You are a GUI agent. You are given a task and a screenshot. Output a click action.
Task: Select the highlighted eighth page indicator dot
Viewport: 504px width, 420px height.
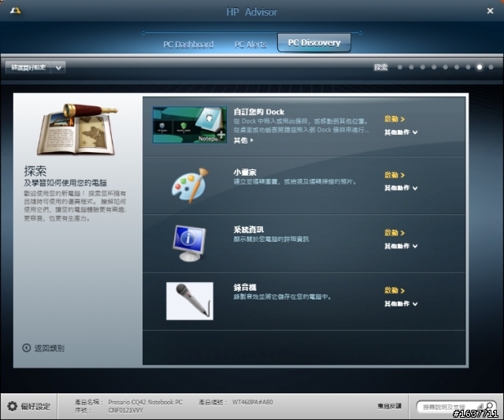tap(480, 67)
